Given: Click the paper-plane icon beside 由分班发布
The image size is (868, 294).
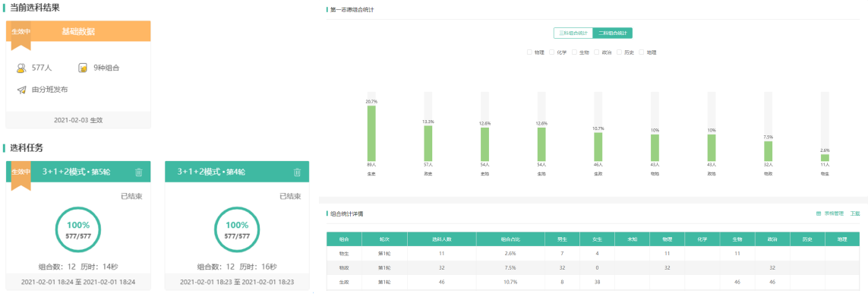Looking at the screenshot, I should 21,90.
